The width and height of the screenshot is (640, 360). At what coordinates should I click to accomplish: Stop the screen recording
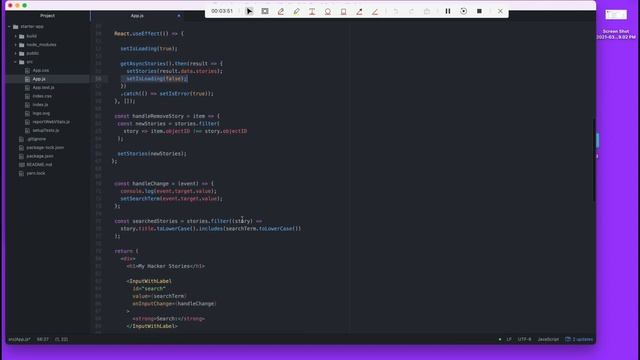coord(479,11)
